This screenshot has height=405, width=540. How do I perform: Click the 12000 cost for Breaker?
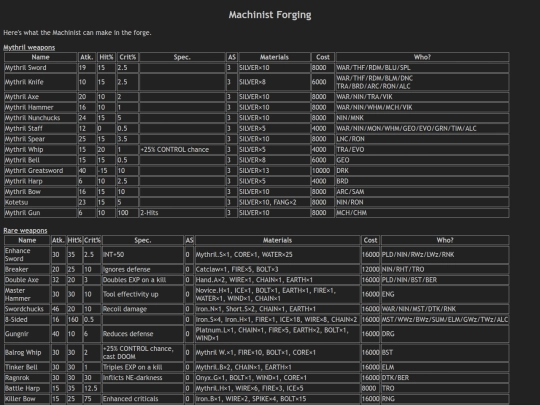tap(370, 269)
